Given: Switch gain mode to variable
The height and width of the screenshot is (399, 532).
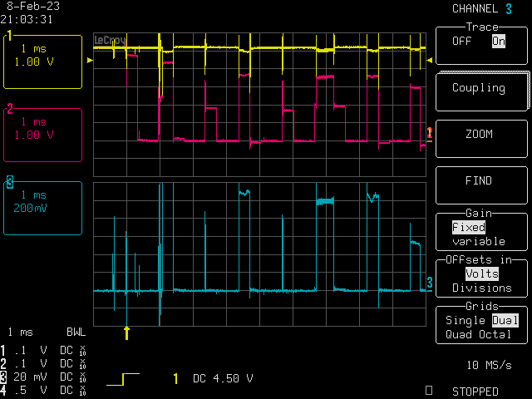Looking at the screenshot, I should click(478, 241).
